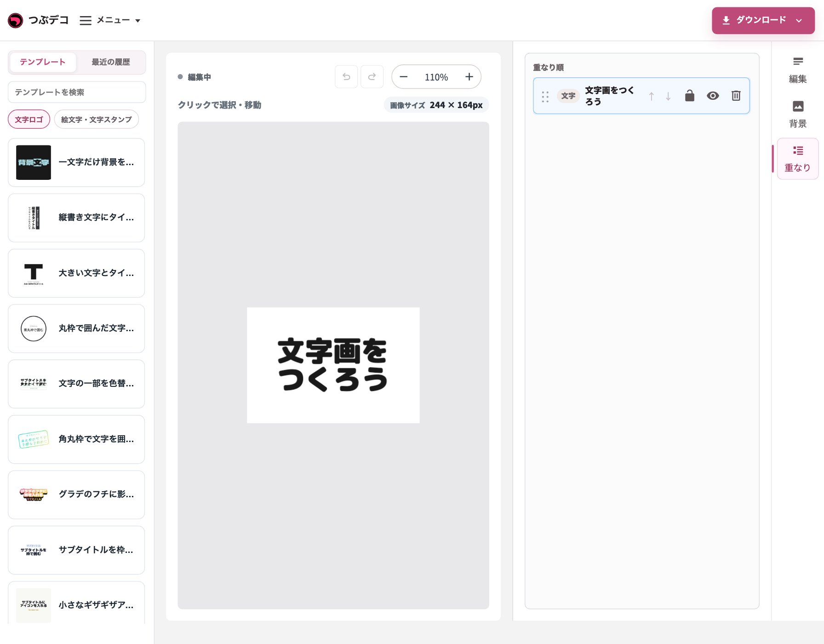824x644 pixels.
Task: Toggle visibility eye of the 文字 layer
Action: 713,96
